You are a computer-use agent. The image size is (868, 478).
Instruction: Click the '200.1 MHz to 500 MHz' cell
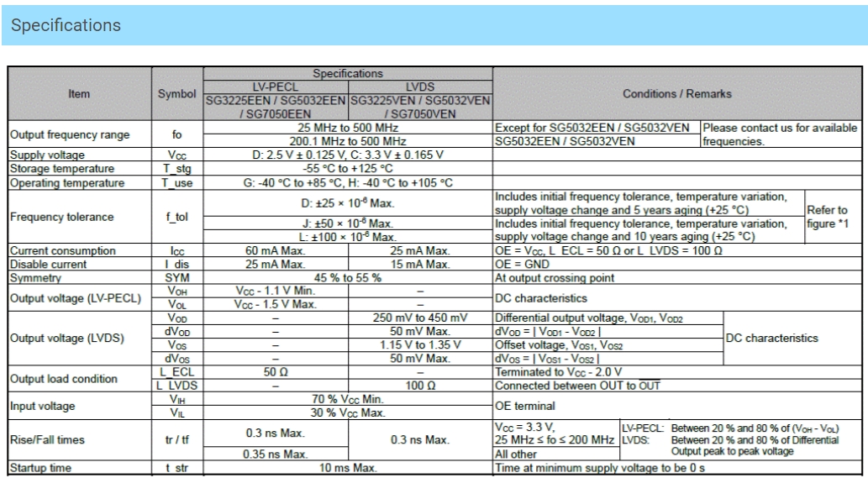(x=348, y=141)
